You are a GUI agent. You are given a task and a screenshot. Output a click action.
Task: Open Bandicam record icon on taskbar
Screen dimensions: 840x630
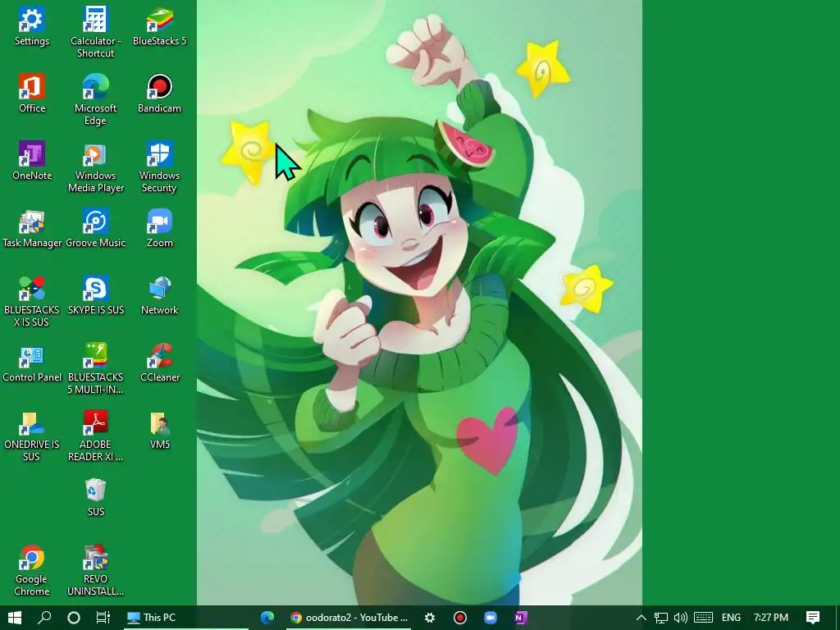click(459, 618)
